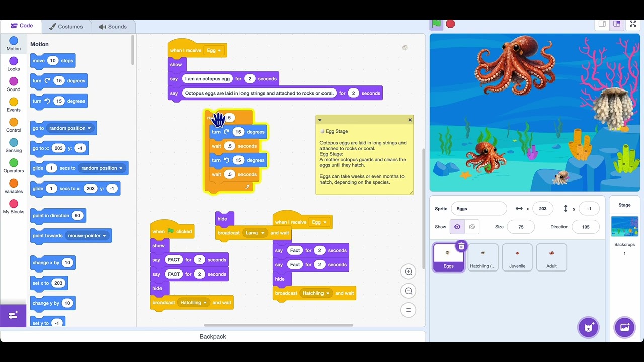
Task: Stop the project with red stop icon
Action: click(x=450, y=24)
